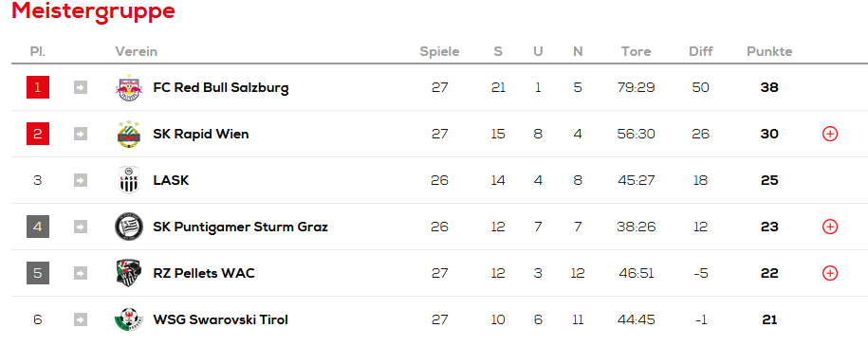Click the SK Rapid Wien club crest
The width and height of the screenshot is (868, 364).
tap(129, 134)
